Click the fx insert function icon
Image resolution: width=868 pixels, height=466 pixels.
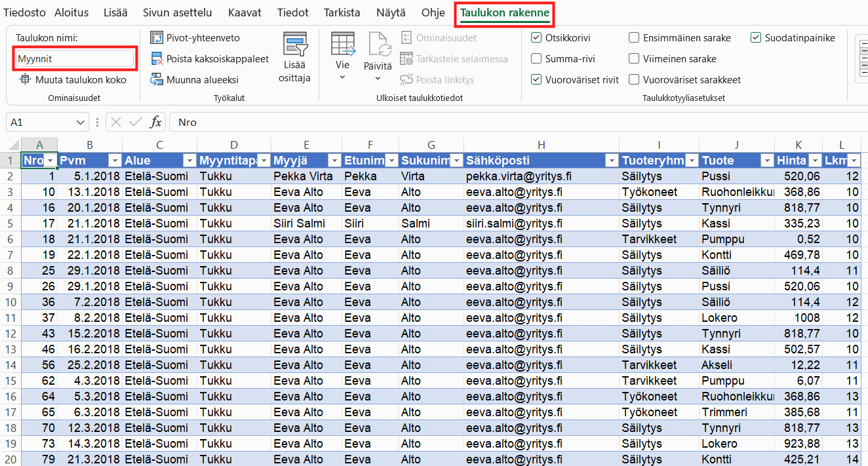155,122
